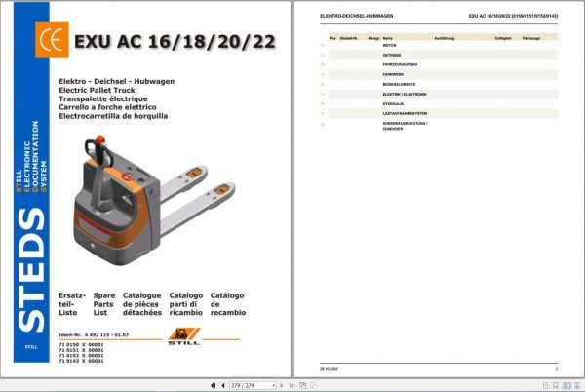Click the arrow beside BEDIENELEMENTE row
This screenshot has height=392, width=585.
coord(323,84)
